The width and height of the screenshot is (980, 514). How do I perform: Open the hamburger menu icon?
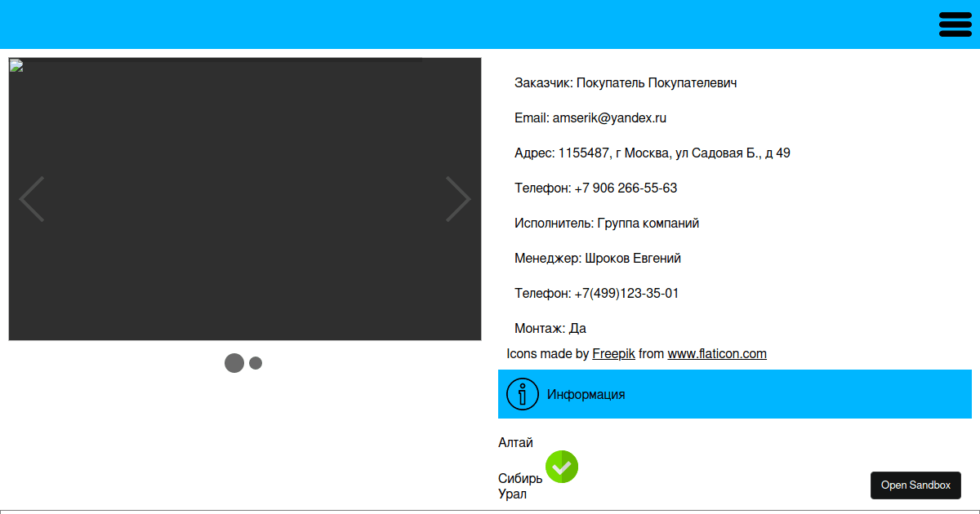pyautogui.click(x=955, y=24)
